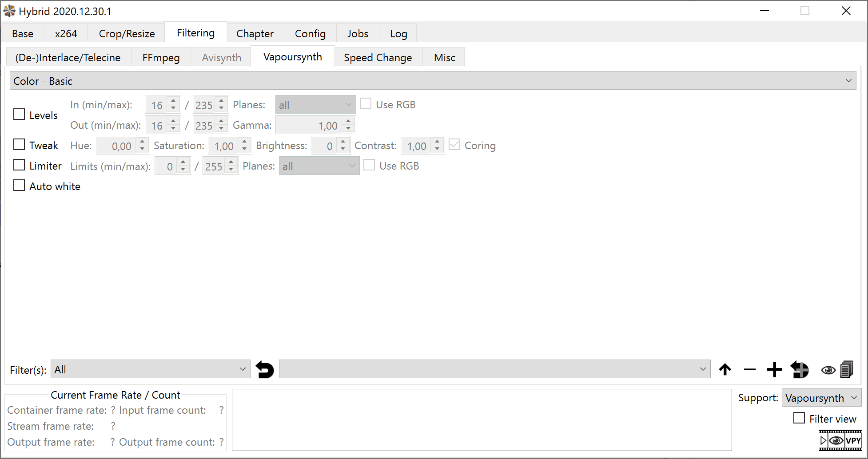The image size is (868, 459).
Task: Open the Support Vapoursynth dropdown
Action: (x=821, y=398)
